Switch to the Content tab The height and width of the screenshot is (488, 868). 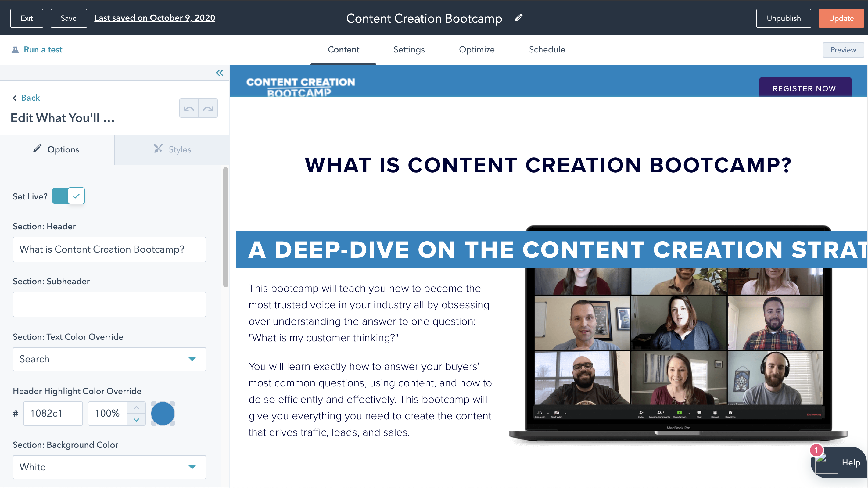(x=343, y=49)
